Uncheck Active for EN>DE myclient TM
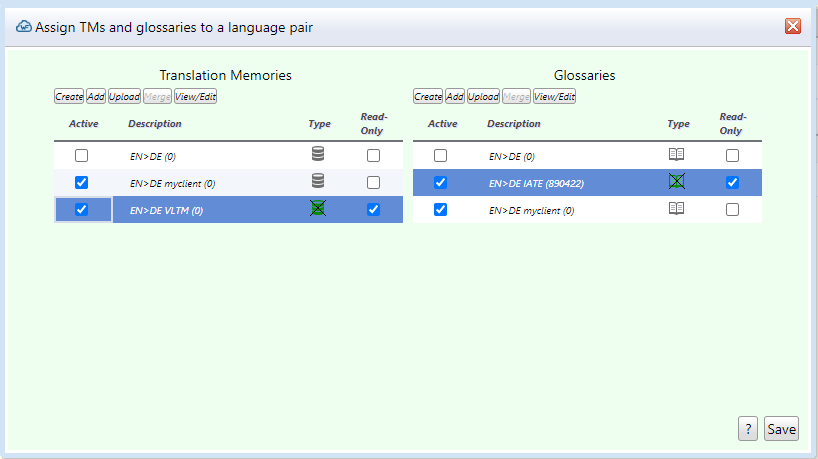 coord(82,183)
